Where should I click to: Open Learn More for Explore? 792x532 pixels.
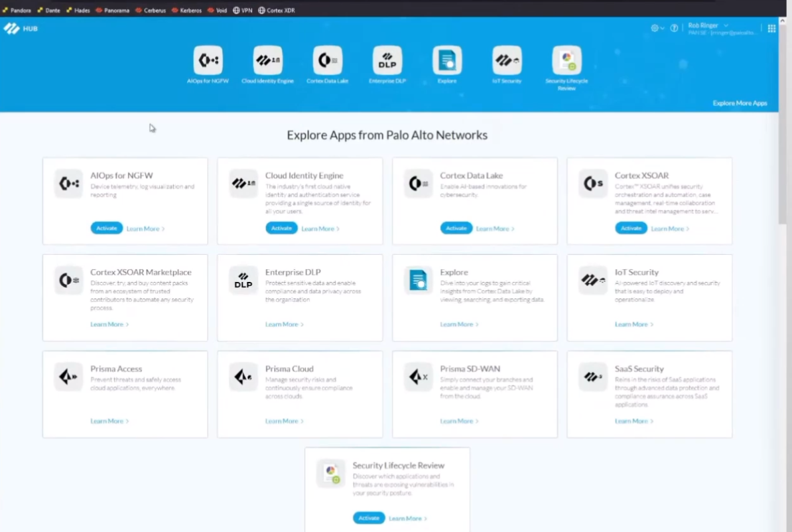tap(459, 324)
